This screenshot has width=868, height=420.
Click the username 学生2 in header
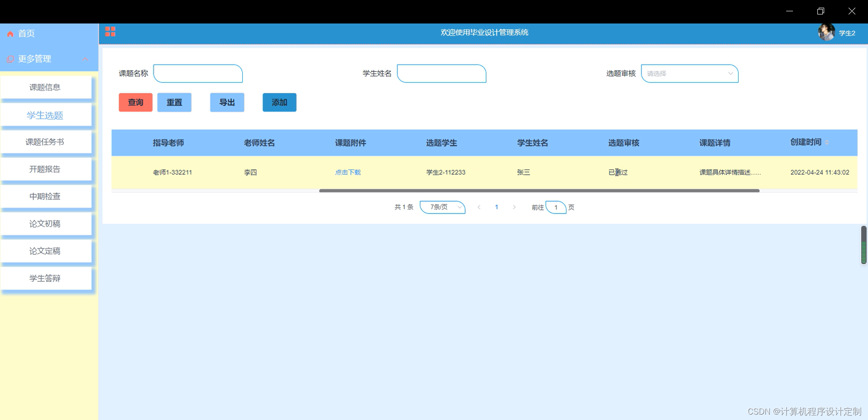(x=847, y=33)
